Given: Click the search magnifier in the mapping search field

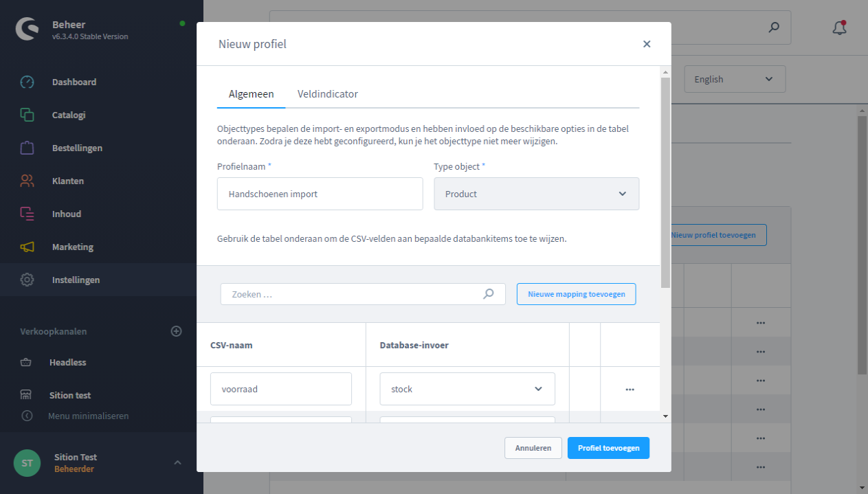Looking at the screenshot, I should click(x=489, y=294).
